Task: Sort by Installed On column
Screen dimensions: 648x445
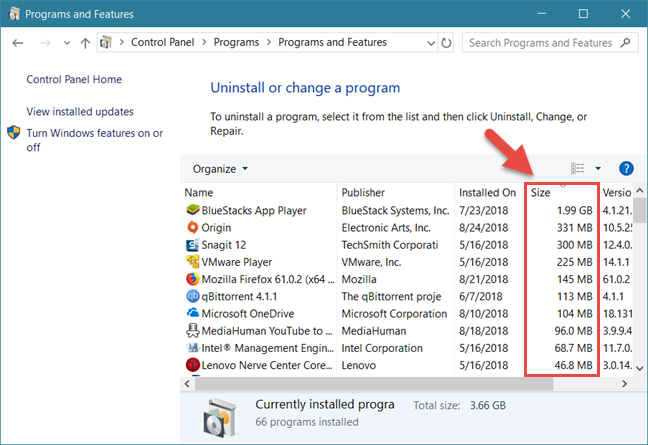Action: [x=489, y=193]
